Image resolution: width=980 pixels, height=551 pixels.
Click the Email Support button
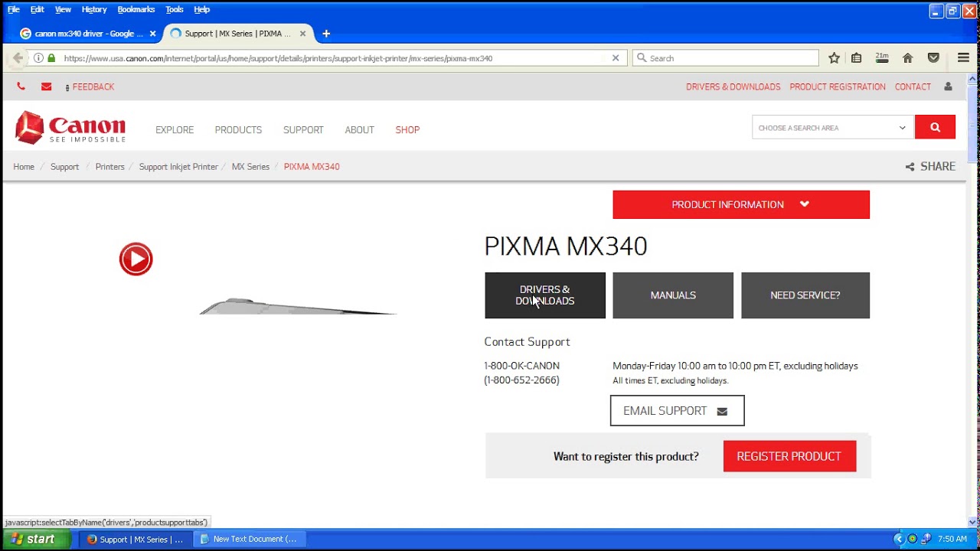click(677, 411)
